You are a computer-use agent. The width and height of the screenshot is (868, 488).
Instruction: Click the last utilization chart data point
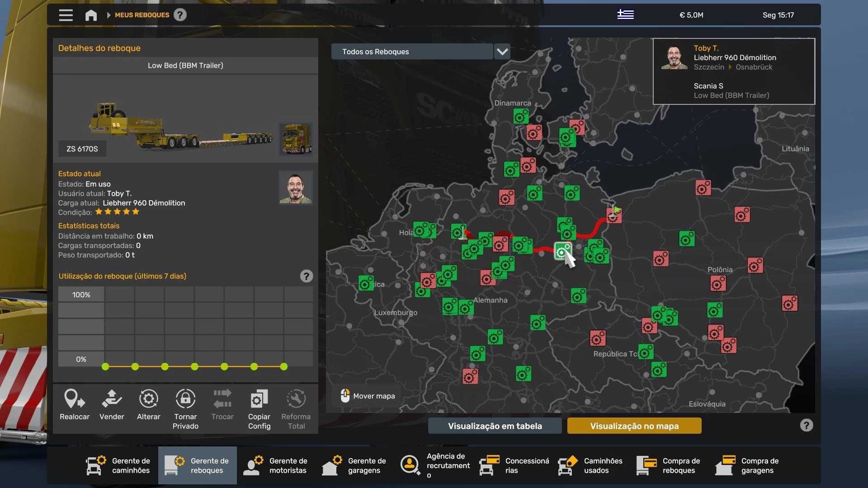(x=284, y=367)
